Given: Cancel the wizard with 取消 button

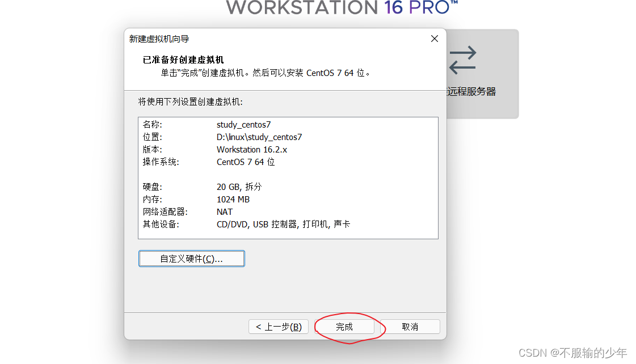Looking at the screenshot, I should pos(410,327).
